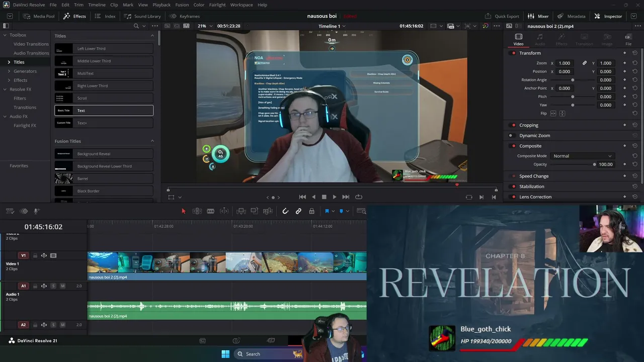The image size is (644, 362).
Task: Collapse the Toolbox tree
Action: [x=5, y=35]
